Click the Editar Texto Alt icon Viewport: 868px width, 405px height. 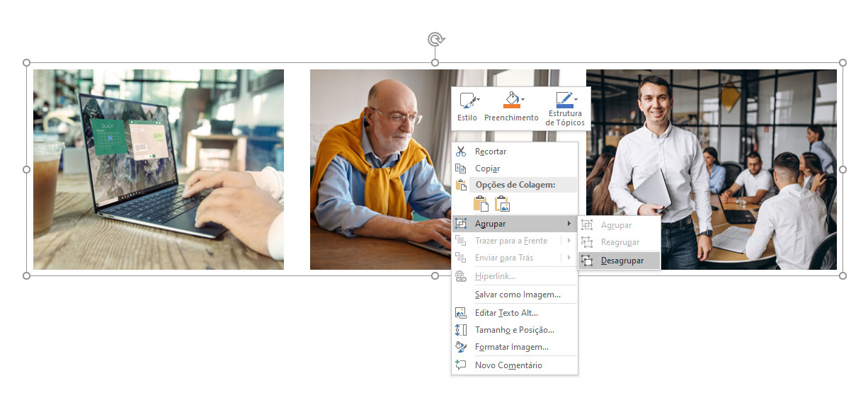(x=461, y=313)
